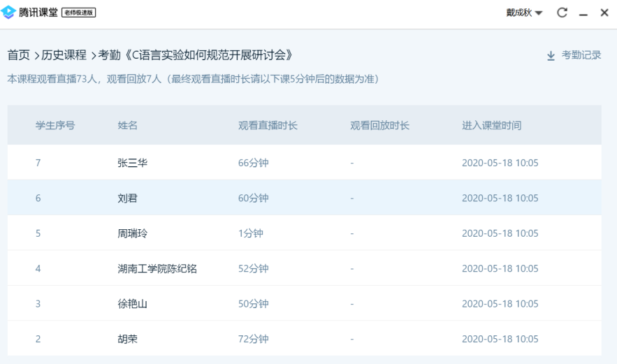Screen dimensions: 617x364
Task: Open the 戴成秋 user account dropdown
Action: click(x=525, y=13)
